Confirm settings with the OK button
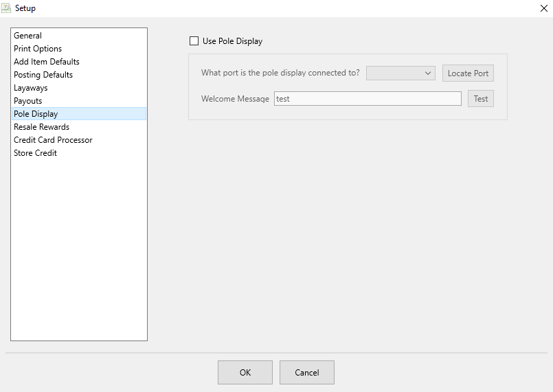This screenshot has height=392, width=553. pyautogui.click(x=245, y=372)
